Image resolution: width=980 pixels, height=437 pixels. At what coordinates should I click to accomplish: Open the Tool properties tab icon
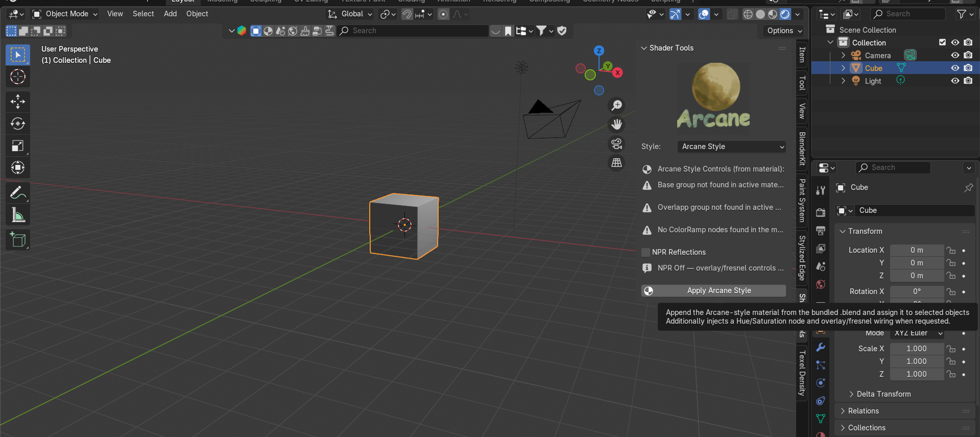tap(821, 190)
